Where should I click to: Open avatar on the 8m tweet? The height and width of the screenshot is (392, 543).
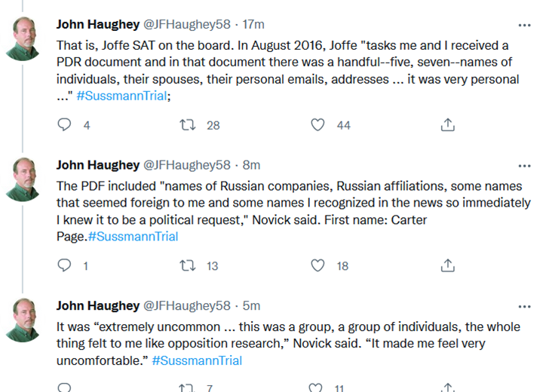pyautogui.click(x=23, y=179)
